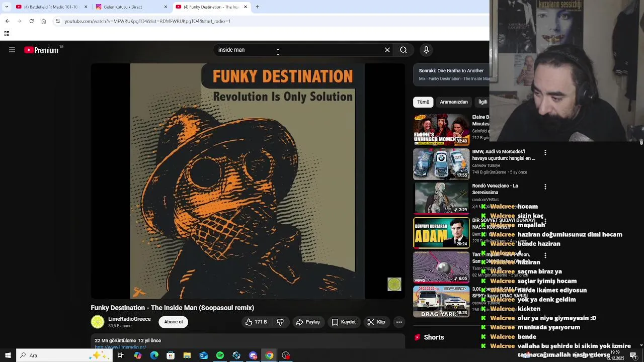644x362 pixels.
Task: Focus the YouTube search box with 'inside man'
Action: point(298,50)
